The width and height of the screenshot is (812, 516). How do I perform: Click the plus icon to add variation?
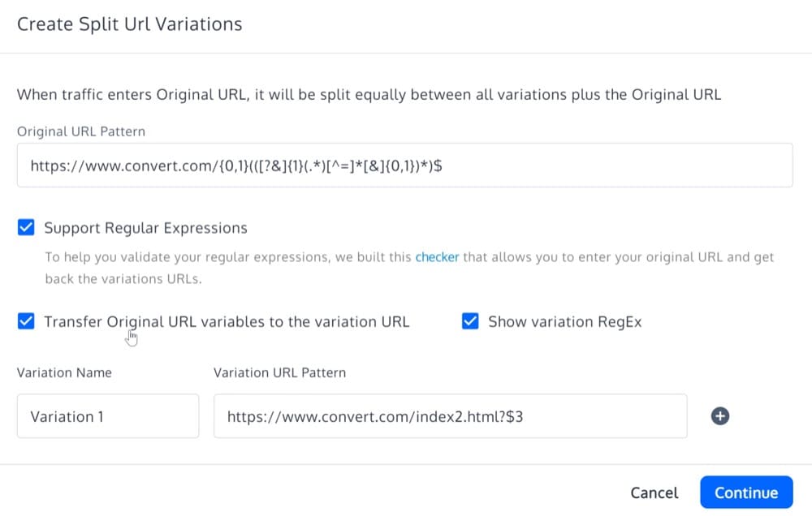click(719, 416)
